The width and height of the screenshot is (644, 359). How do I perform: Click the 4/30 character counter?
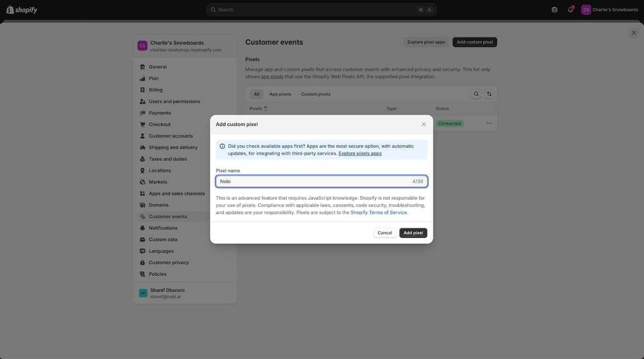pos(418,182)
